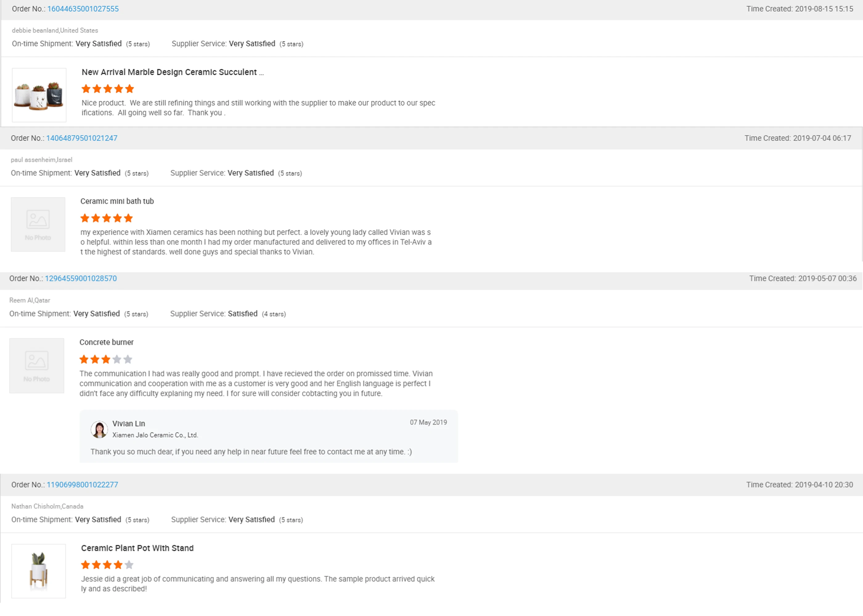Open the marble succulent pots product image
Screen dimensions: 863x616
coord(39,95)
